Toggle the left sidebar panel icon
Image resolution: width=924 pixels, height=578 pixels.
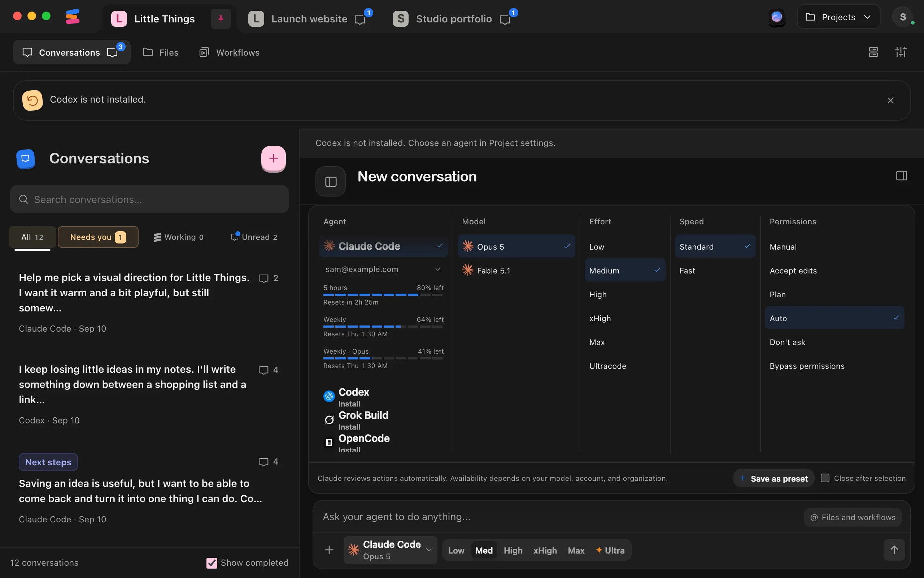tap(331, 181)
